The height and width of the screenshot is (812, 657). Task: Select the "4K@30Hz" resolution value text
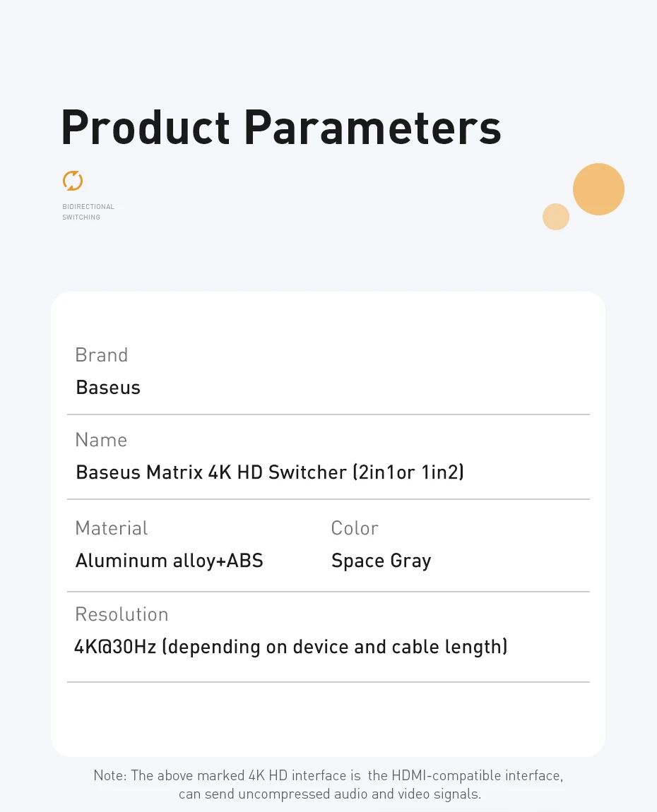(115, 647)
